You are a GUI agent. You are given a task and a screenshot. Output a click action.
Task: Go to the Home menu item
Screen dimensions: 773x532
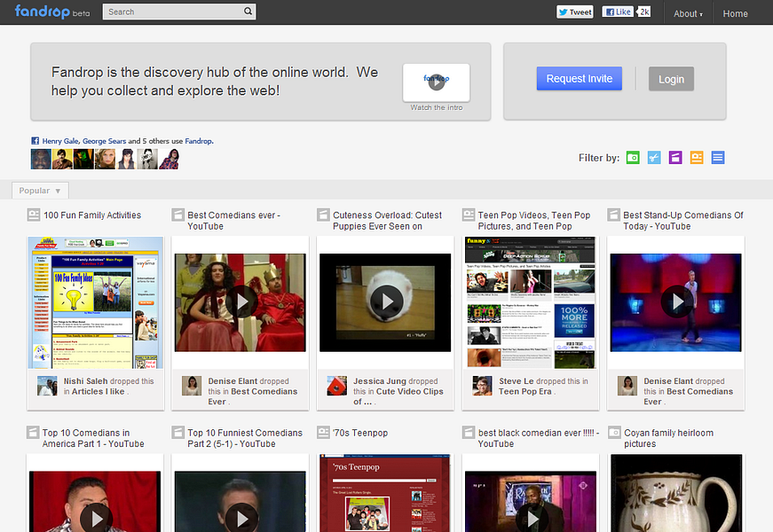click(735, 13)
